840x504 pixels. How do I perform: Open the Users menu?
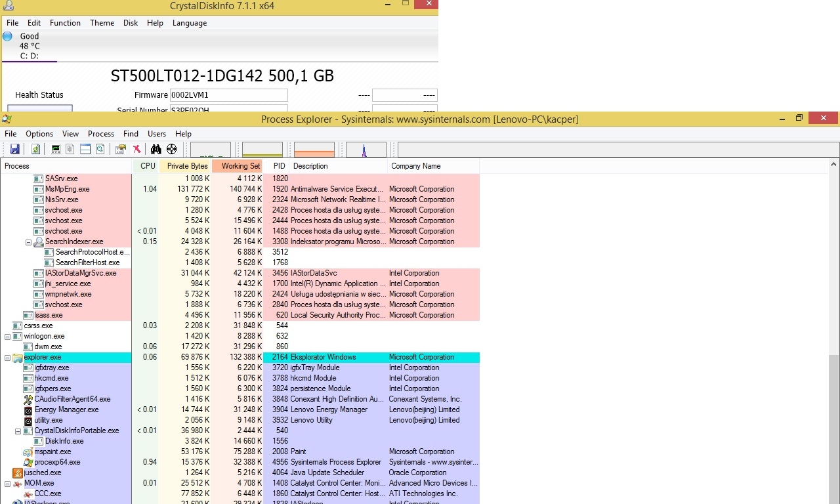[157, 134]
